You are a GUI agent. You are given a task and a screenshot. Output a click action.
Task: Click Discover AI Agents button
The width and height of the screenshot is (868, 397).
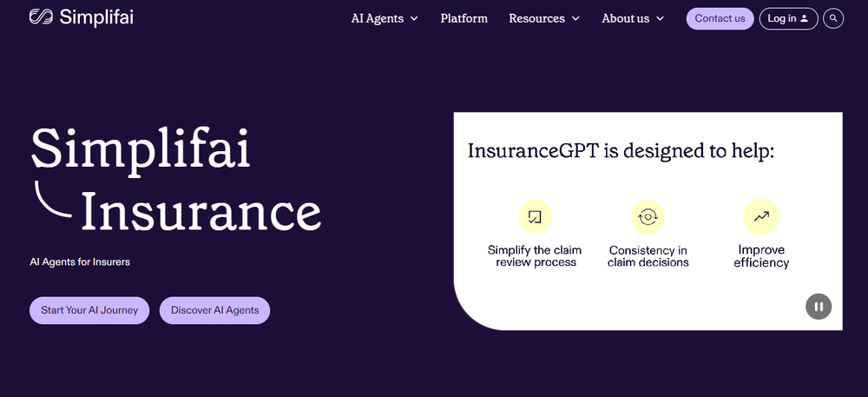click(214, 310)
